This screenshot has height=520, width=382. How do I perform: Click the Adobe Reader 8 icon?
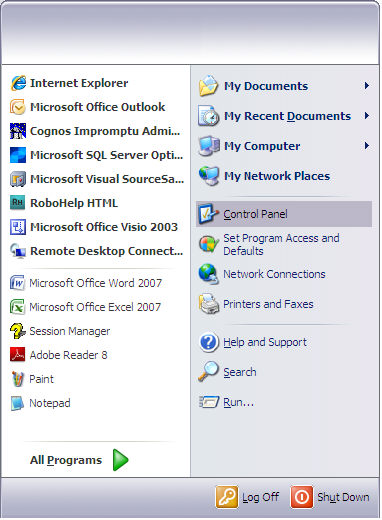18,355
